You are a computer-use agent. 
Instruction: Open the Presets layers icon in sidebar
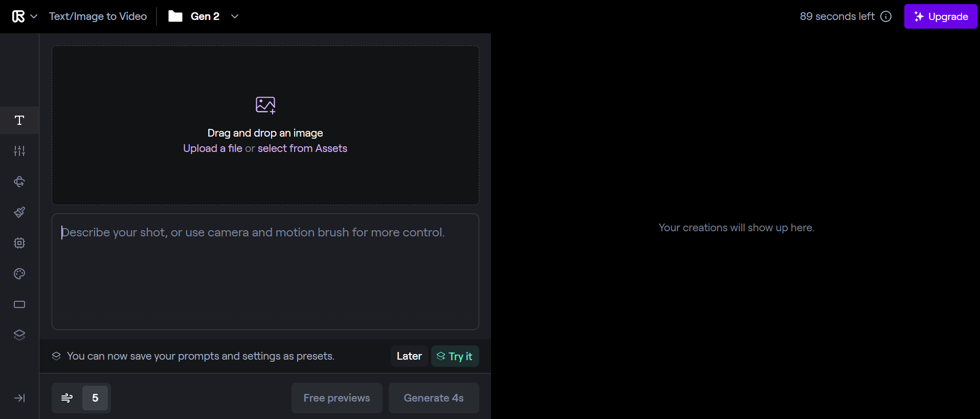[19, 335]
